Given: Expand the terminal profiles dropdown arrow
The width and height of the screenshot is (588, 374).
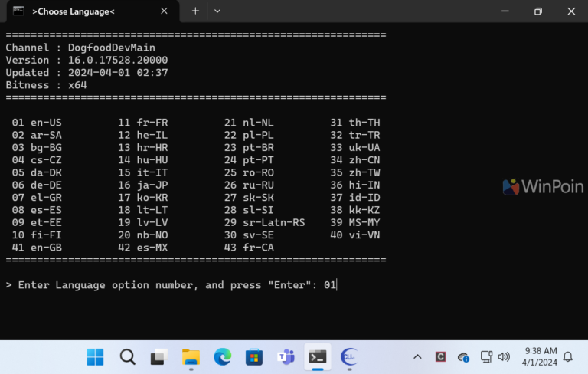Looking at the screenshot, I should tap(217, 11).
